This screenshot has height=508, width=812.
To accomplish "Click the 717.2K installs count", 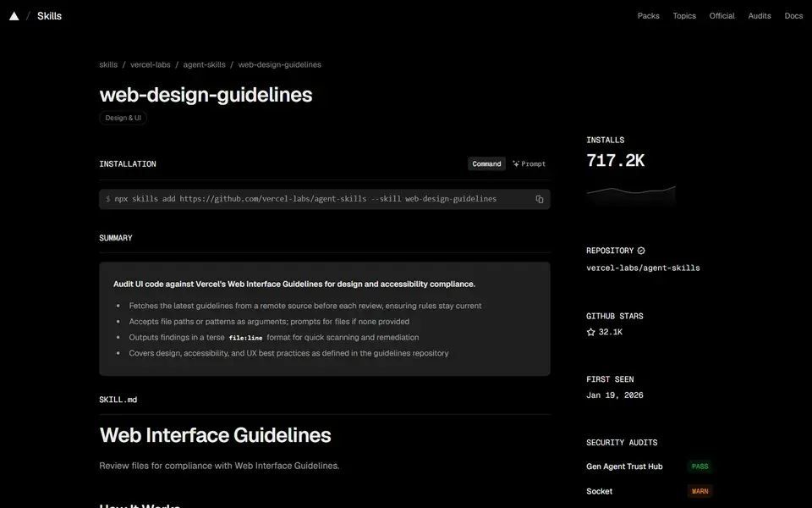I will point(615,161).
